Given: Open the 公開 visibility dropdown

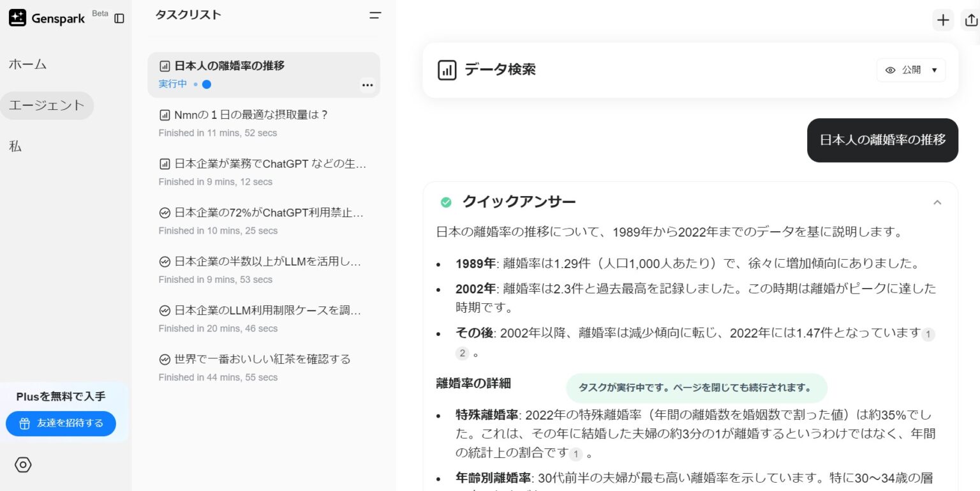Looking at the screenshot, I should click(x=933, y=70).
